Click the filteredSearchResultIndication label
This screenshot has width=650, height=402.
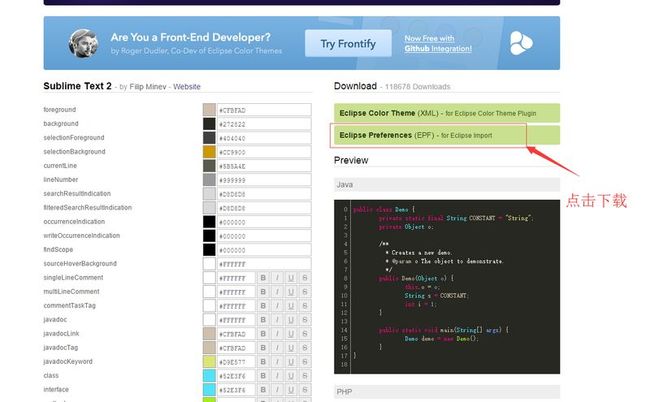coord(87,208)
